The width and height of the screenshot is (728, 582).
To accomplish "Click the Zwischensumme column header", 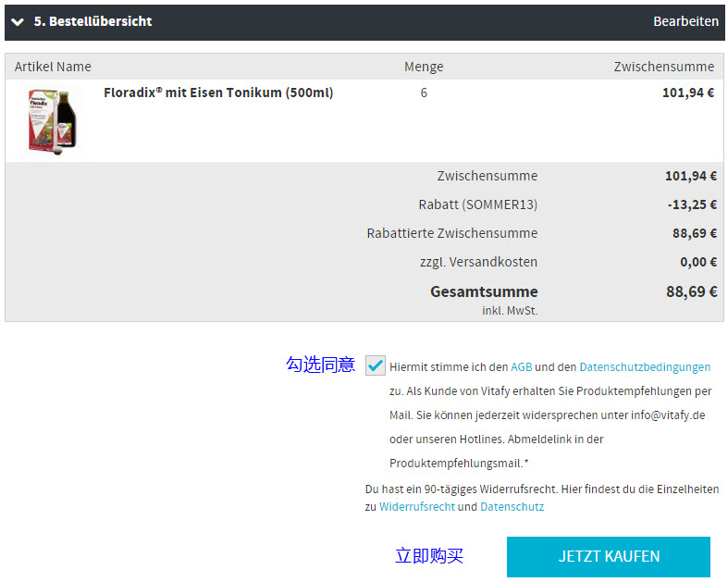I will click(x=664, y=67).
